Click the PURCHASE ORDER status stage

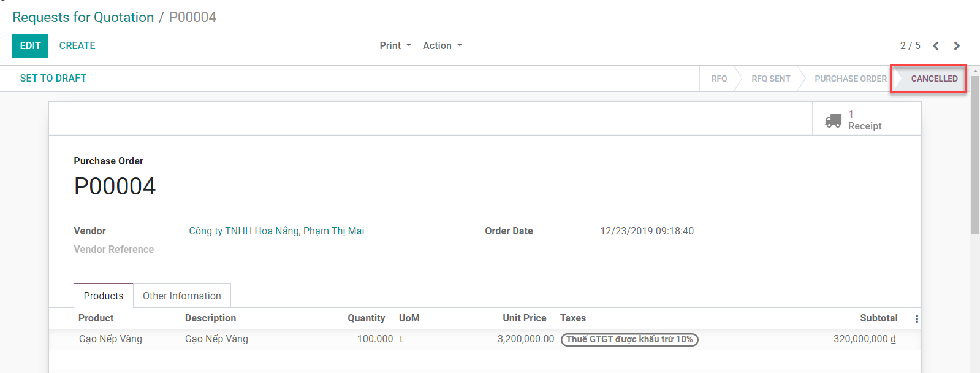tap(850, 79)
